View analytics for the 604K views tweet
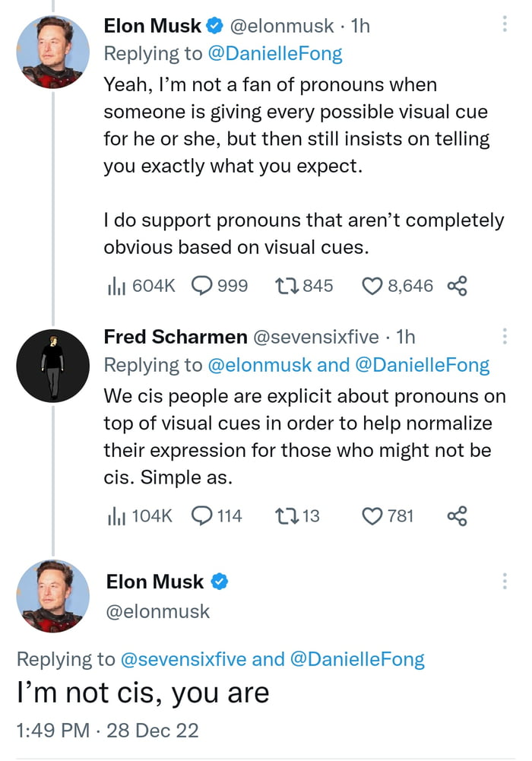532x761 pixels. [141, 286]
